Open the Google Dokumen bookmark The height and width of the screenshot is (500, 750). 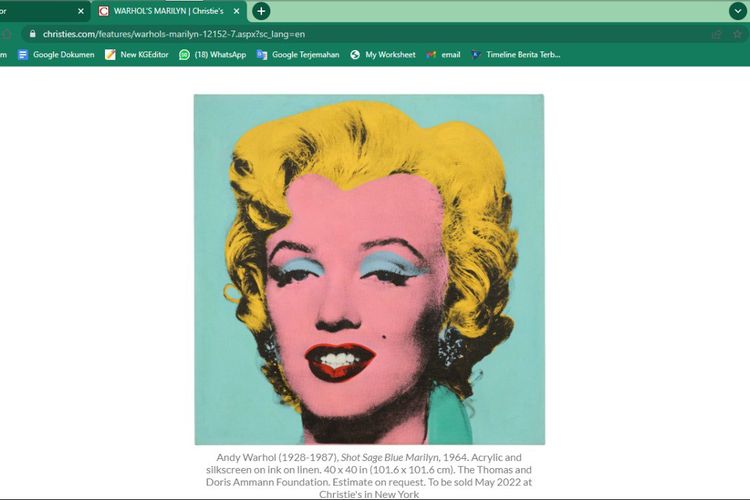click(56, 55)
